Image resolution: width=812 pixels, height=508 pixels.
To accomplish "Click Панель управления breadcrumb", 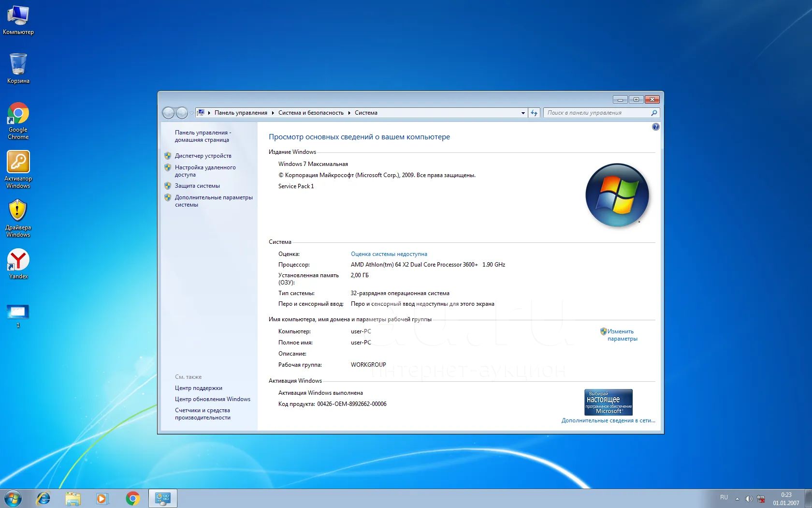I will 241,113.
